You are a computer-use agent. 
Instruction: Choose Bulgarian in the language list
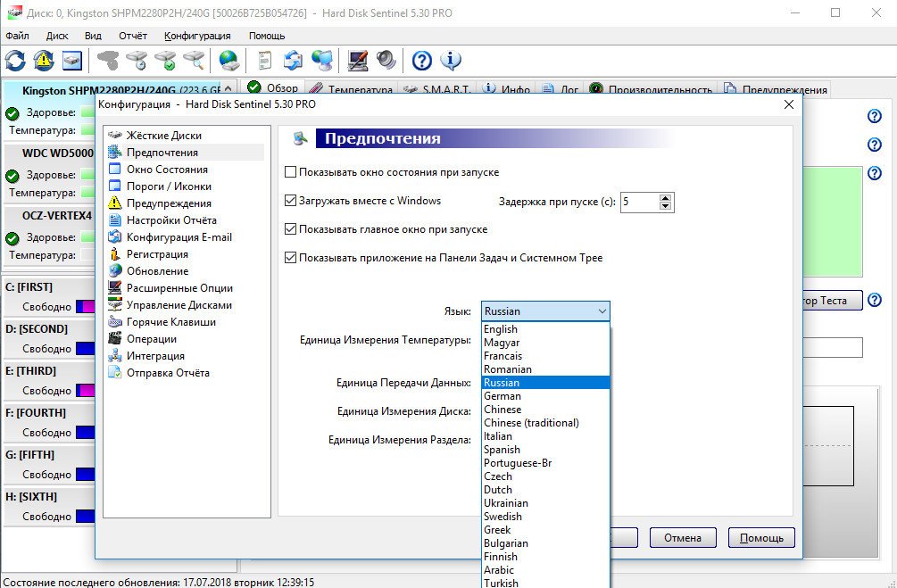pyautogui.click(x=545, y=543)
